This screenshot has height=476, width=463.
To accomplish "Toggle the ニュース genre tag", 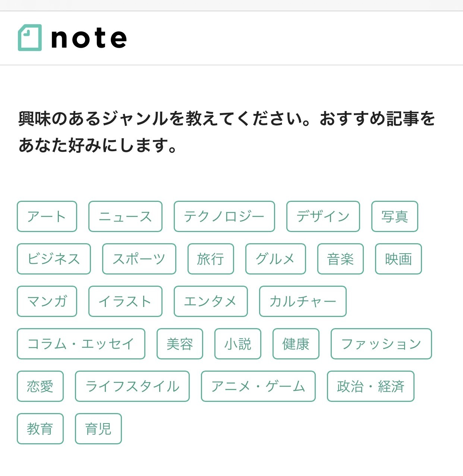I will (125, 216).
